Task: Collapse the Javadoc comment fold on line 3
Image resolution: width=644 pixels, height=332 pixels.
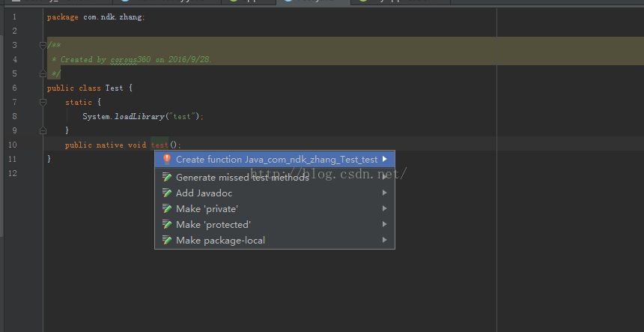Action: pyautogui.click(x=43, y=45)
